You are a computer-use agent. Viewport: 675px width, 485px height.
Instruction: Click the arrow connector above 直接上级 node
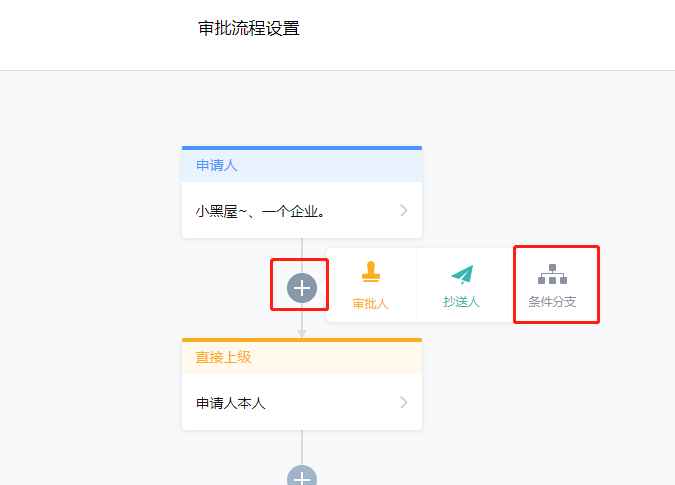(x=302, y=334)
